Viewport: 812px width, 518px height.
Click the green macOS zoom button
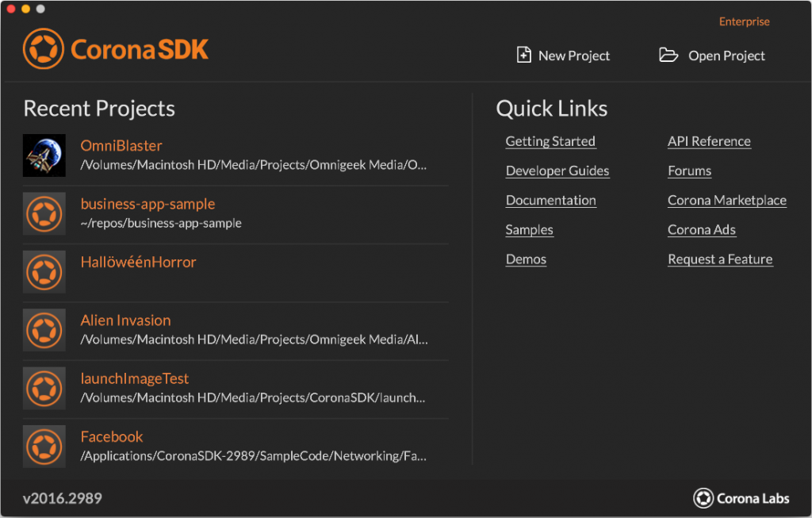[x=40, y=9]
